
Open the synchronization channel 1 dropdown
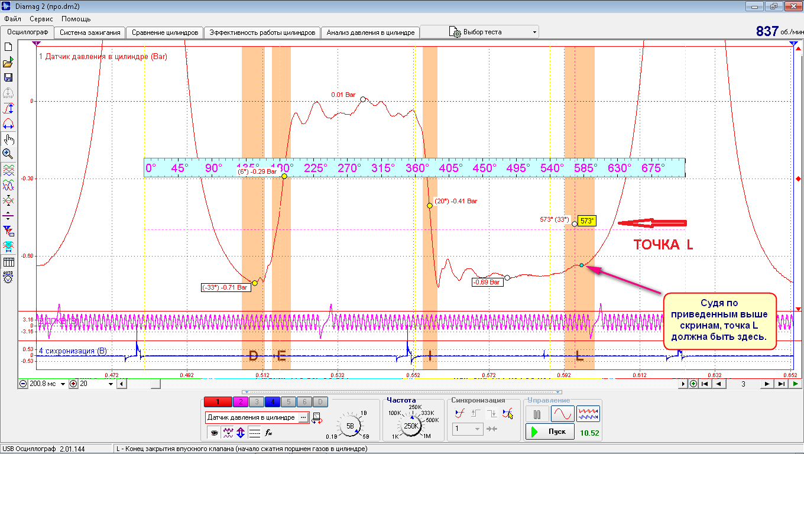(468, 429)
